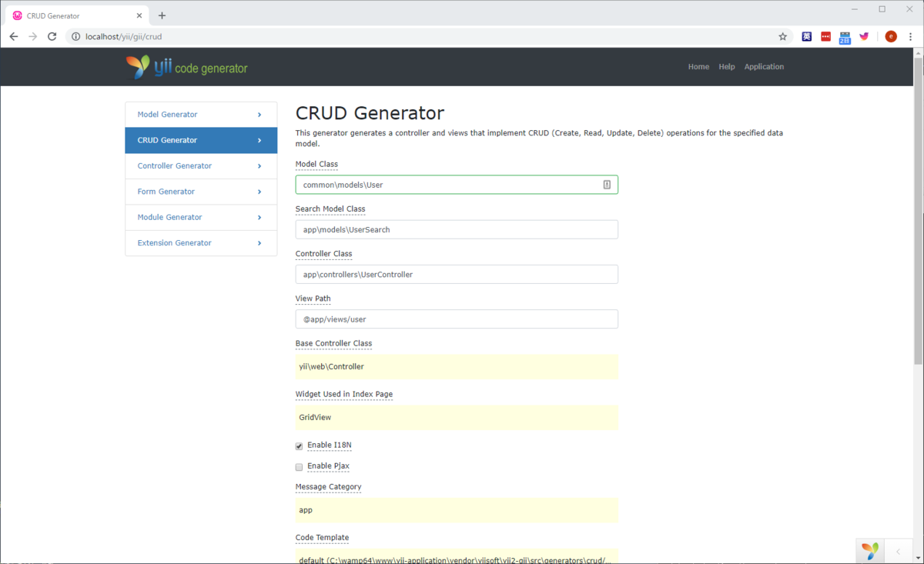This screenshot has width=924, height=564.
Task: Click the browser back arrow
Action: (14, 36)
